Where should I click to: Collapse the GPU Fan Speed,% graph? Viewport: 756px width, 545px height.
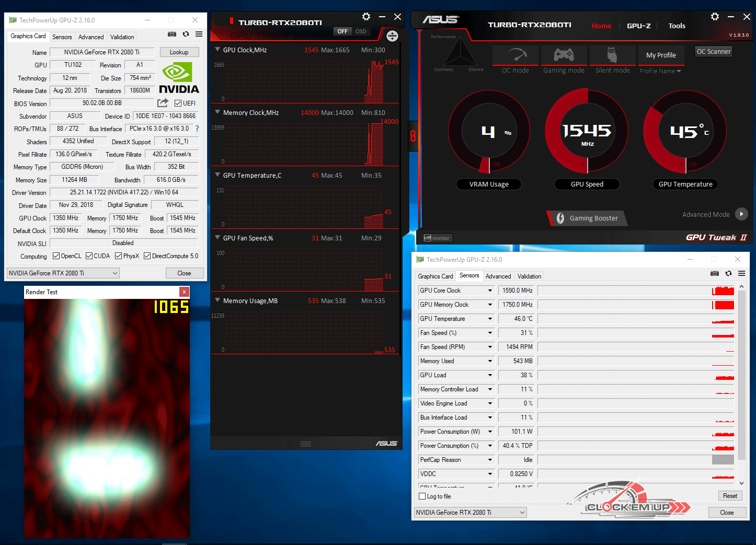tap(217, 238)
